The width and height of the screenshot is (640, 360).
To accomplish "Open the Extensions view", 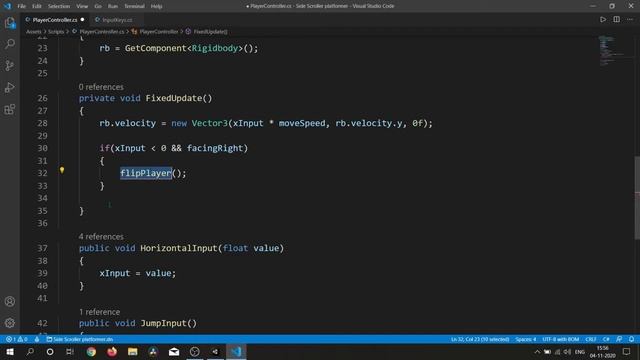I will click(x=10, y=109).
